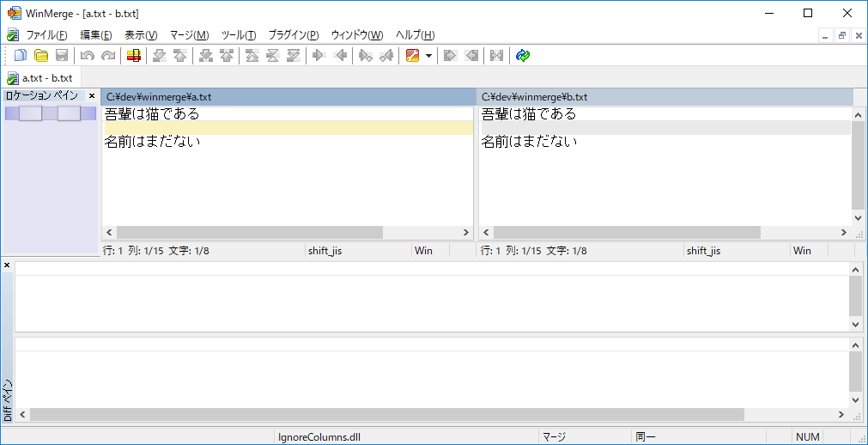Viewport: 868px width, 445px height.
Task: Open the プラグイン(P) menu
Action: [294, 35]
